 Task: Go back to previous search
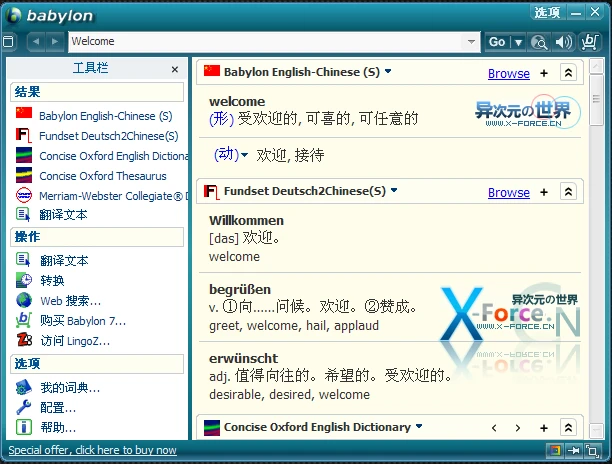(x=36, y=41)
